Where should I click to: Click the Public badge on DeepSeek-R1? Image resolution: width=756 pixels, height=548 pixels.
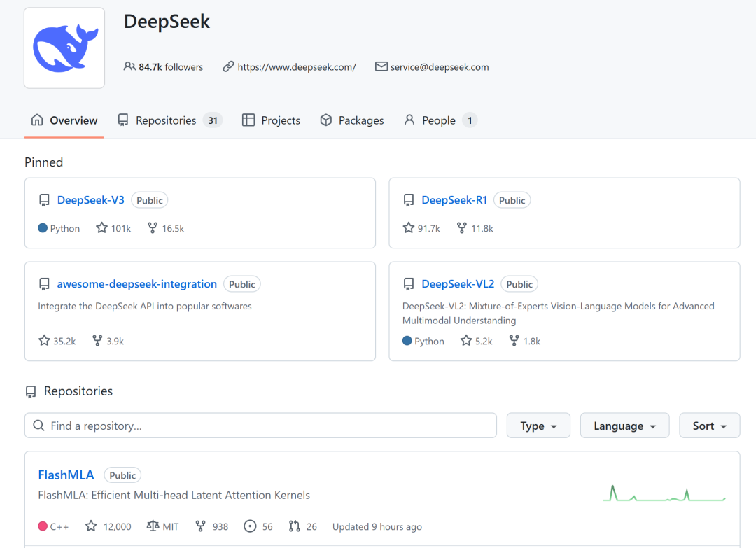tap(512, 200)
